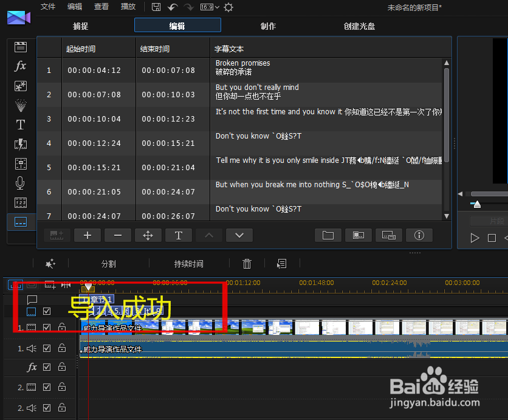Image resolution: width=508 pixels, height=420 pixels.
Task: Add a subtitle marker with plus button
Action: [x=88, y=235]
